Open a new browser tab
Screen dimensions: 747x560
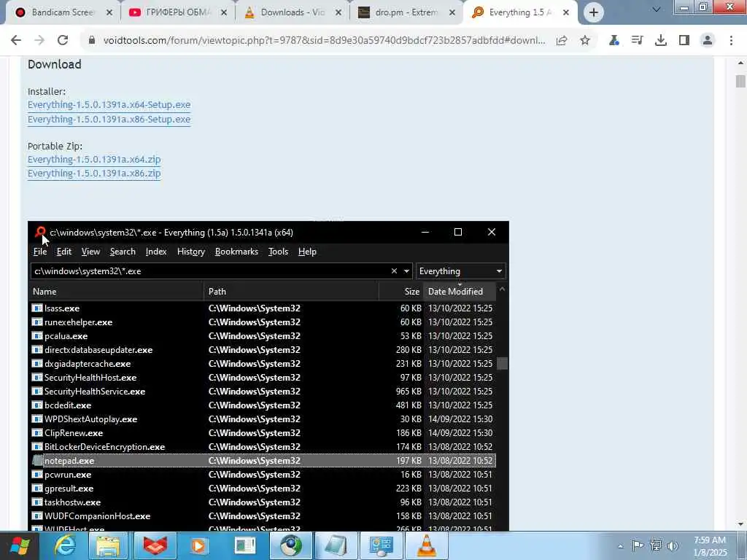pyautogui.click(x=594, y=12)
